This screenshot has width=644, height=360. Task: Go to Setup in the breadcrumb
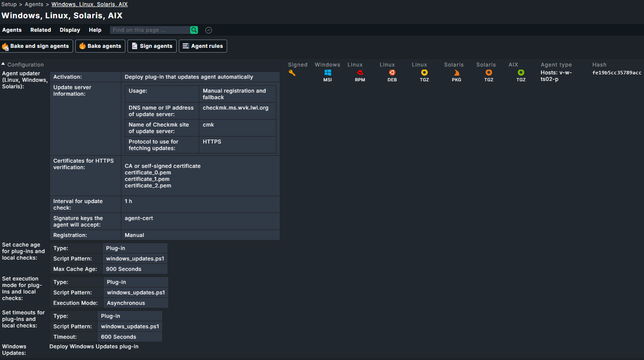[9, 4]
